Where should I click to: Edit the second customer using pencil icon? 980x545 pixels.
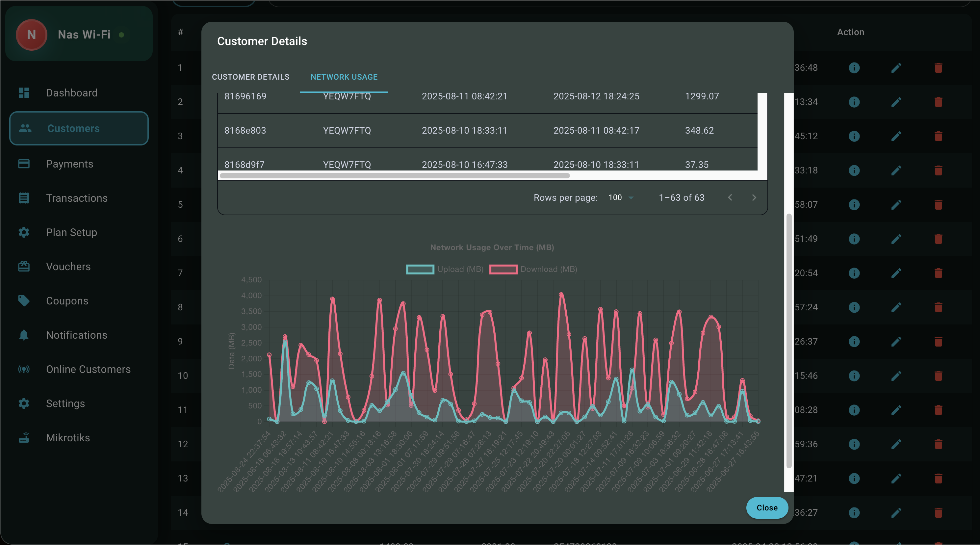897,102
